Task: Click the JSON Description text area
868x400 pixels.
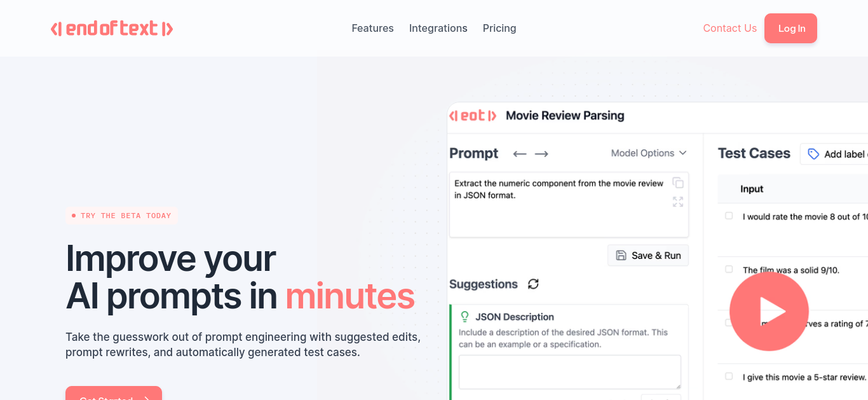Action: [570, 372]
